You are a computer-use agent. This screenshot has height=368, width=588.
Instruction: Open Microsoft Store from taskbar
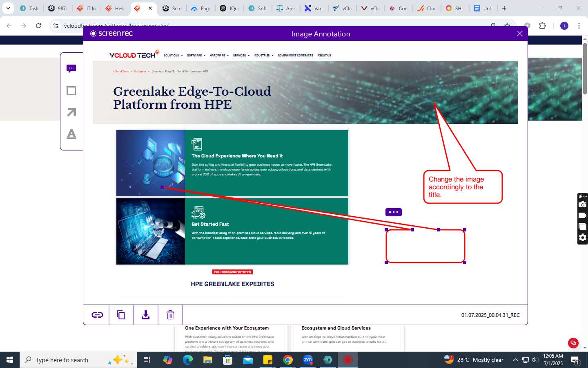[x=227, y=360]
